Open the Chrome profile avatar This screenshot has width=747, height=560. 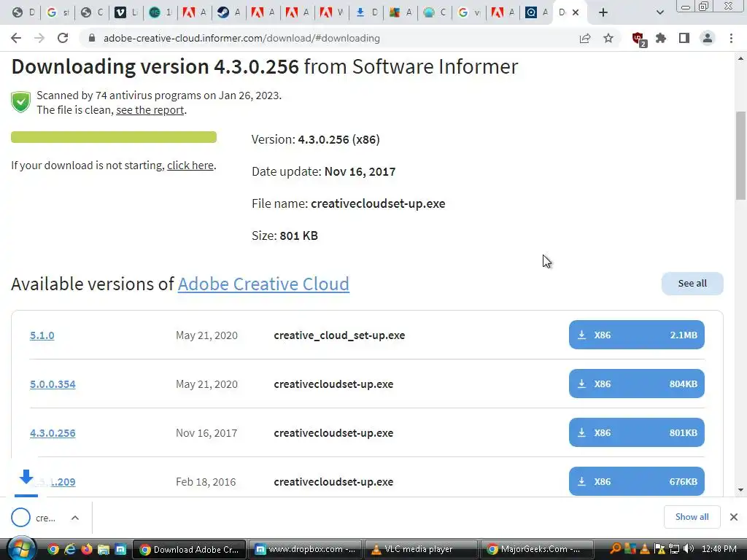click(708, 38)
